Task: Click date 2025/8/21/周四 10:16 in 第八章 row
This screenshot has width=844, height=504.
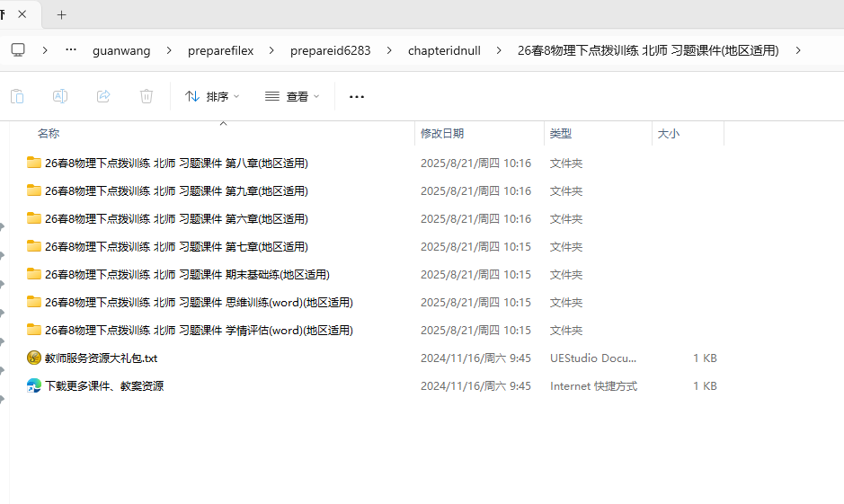Action: [475, 163]
